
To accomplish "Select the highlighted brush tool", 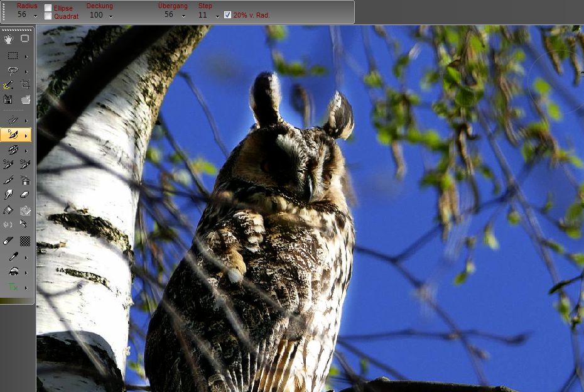I will 13,134.
